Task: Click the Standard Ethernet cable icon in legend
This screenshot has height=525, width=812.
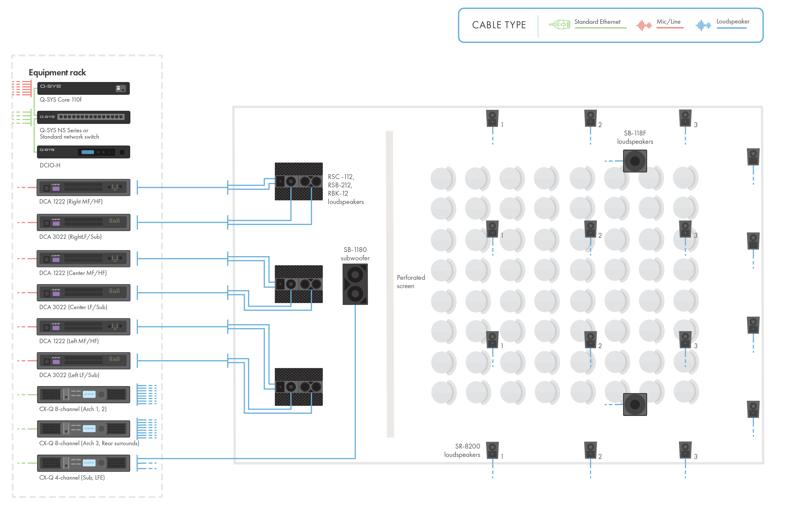Action: click(x=559, y=25)
